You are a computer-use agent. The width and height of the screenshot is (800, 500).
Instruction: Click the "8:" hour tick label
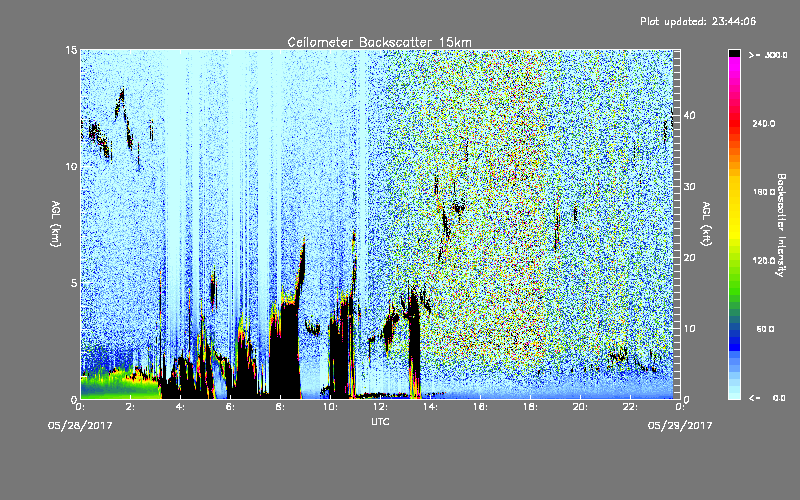(x=281, y=407)
